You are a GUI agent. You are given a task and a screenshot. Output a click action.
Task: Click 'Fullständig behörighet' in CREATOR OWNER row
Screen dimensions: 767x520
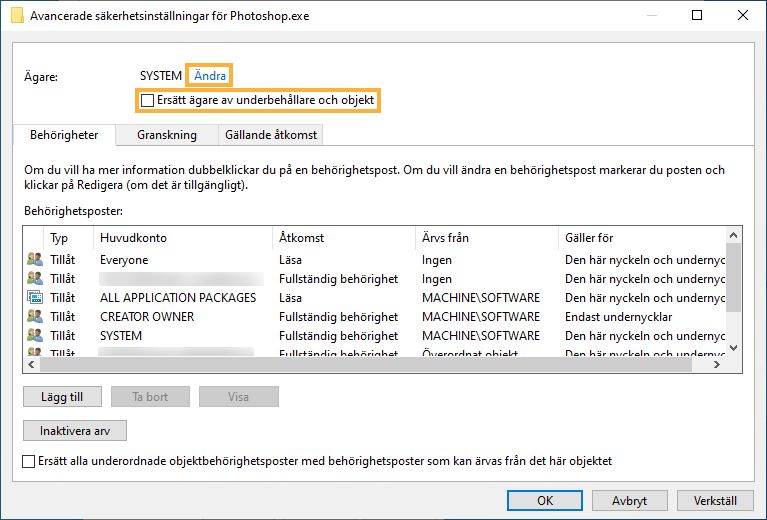pyautogui.click(x=338, y=317)
